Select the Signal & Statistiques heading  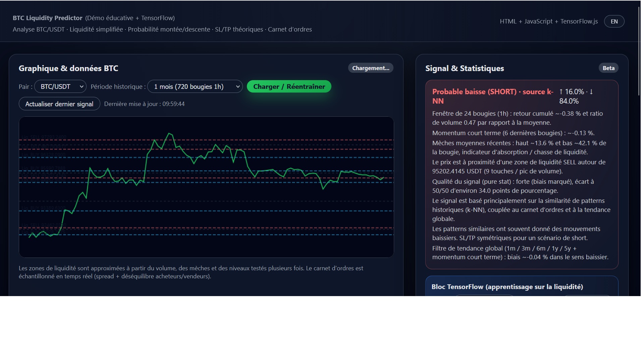[465, 68]
